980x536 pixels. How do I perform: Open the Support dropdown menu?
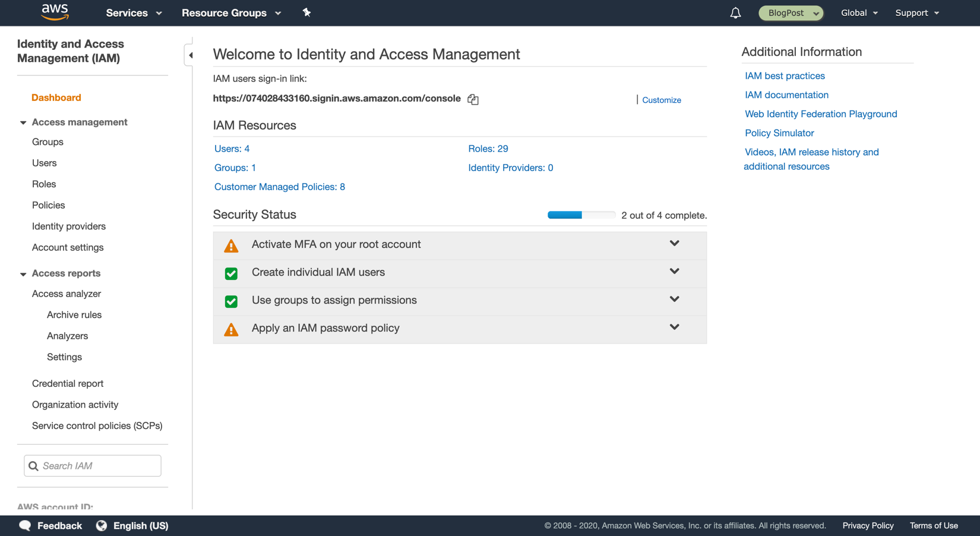[917, 12]
